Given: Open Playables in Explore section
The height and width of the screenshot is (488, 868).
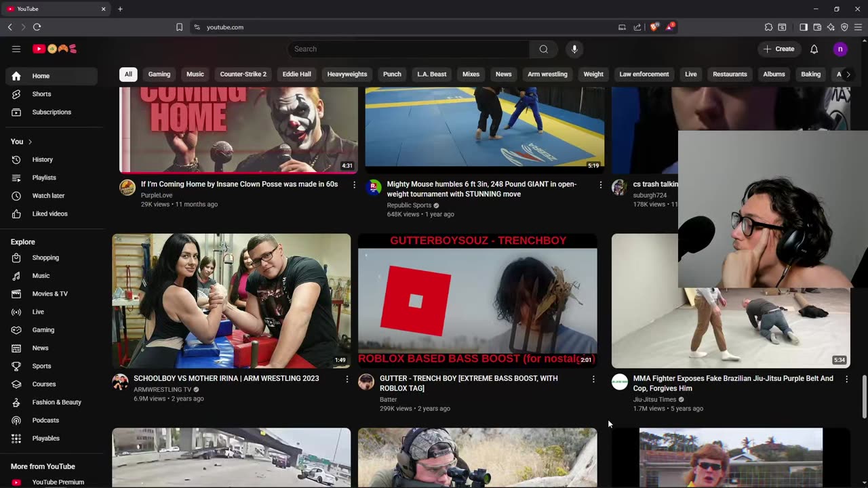Looking at the screenshot, I should coord(52,439).
